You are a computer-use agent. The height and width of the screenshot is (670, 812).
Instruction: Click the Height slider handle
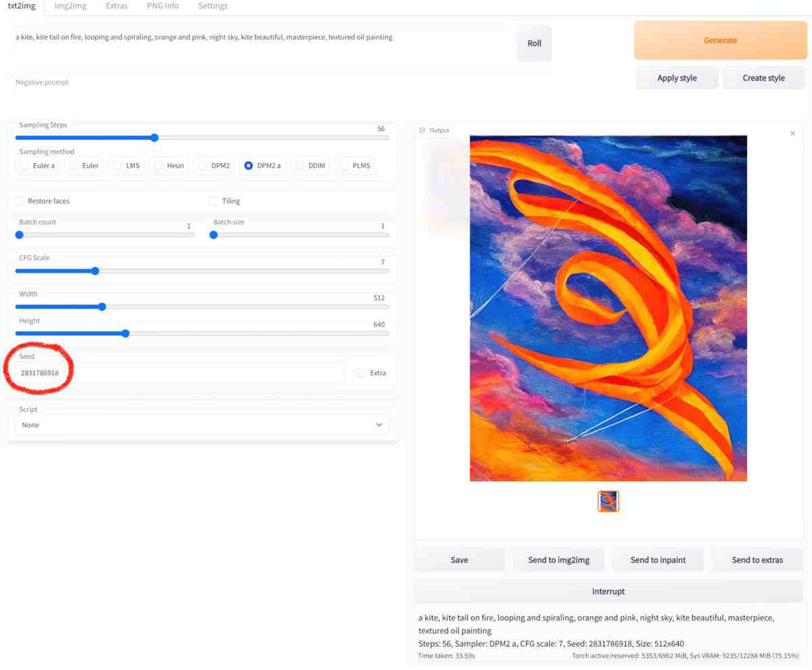[126, 333]
